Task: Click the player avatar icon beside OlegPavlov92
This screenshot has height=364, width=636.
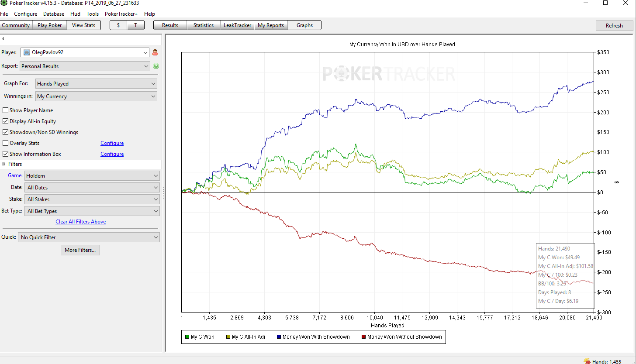Action: pyautogui.click(x=27, y=52)
